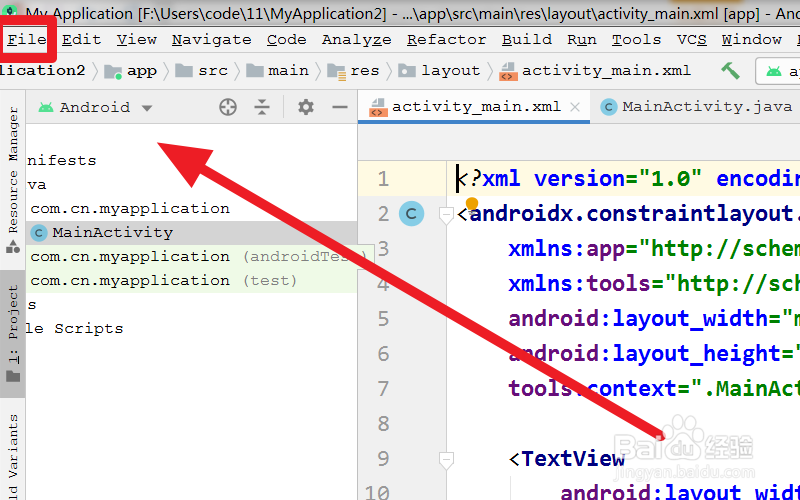Collapse the TextView fold marker on line 9
The width and height of the screenshot is (800, 500).
pos(446,460)
